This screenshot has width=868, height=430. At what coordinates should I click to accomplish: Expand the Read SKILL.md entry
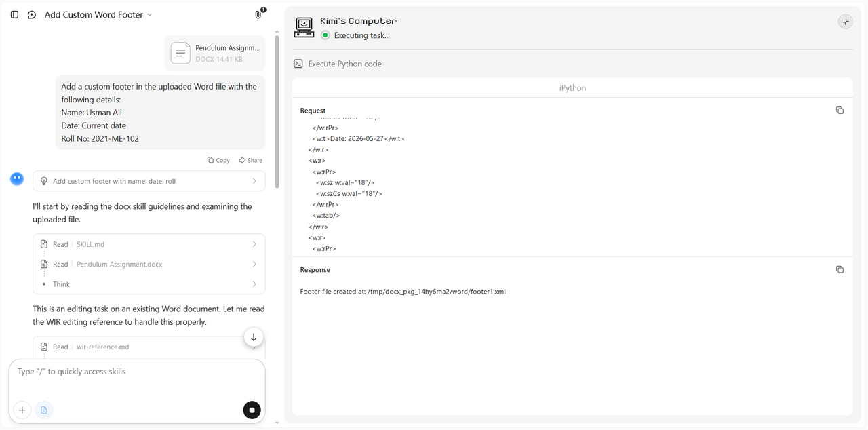(149, 244)
